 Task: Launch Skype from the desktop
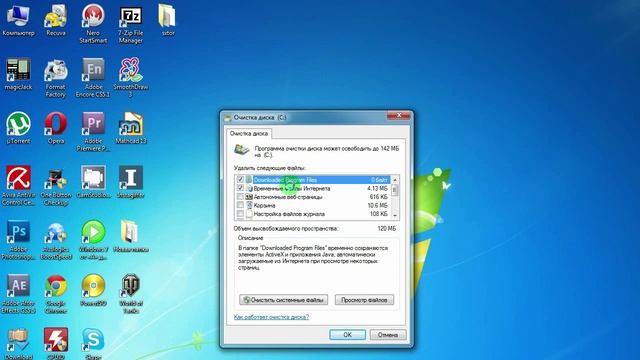[x=93, y=343]
